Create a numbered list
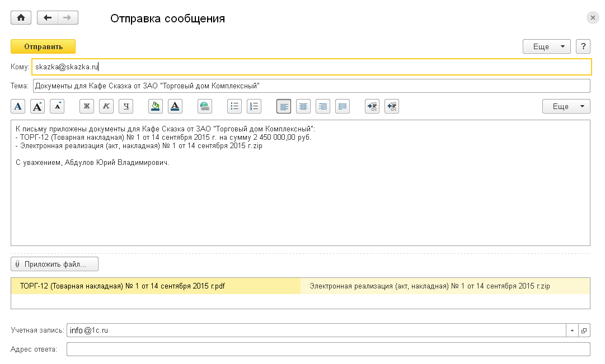Image resolution: width=605 pixels, height=364 pixels. click(254, 106)
